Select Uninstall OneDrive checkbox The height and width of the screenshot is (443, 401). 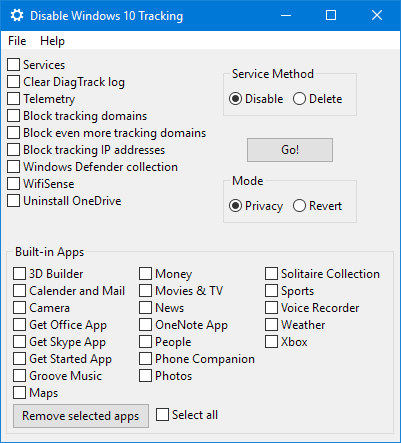point(13,201)
